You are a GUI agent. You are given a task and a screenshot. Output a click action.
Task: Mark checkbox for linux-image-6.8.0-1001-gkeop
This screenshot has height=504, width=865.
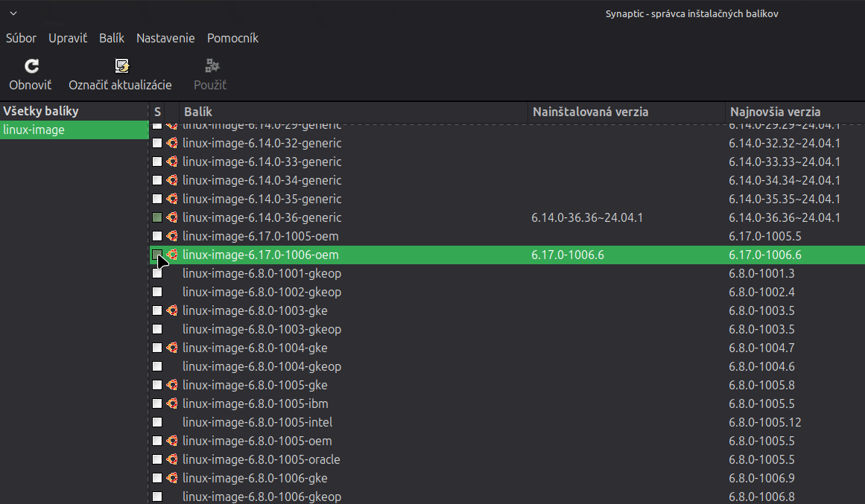157,273
